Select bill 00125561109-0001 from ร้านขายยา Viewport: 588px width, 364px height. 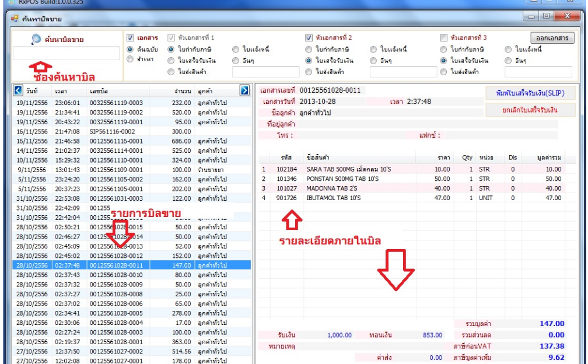click(x=132, y=169)
